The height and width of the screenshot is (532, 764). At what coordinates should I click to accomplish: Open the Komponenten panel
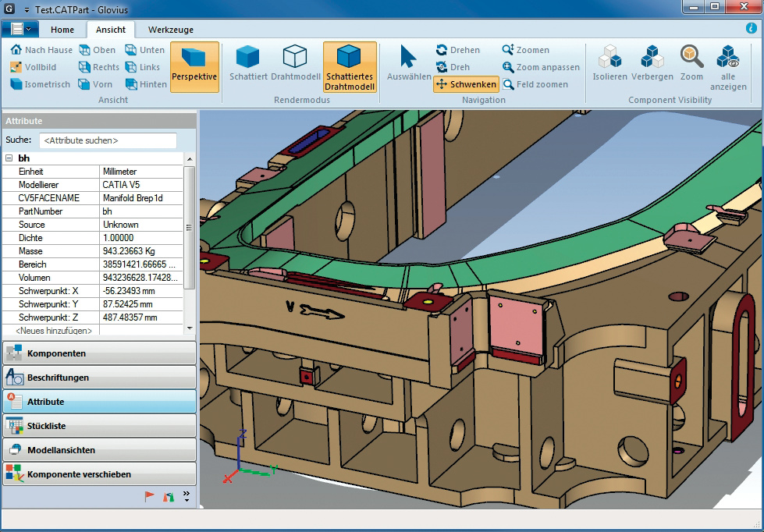pos(99,353)
